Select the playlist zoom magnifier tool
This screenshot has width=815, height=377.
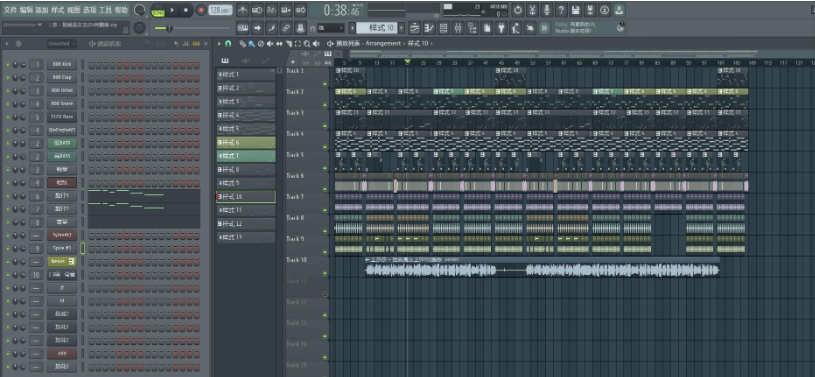(x=307, y=44)
